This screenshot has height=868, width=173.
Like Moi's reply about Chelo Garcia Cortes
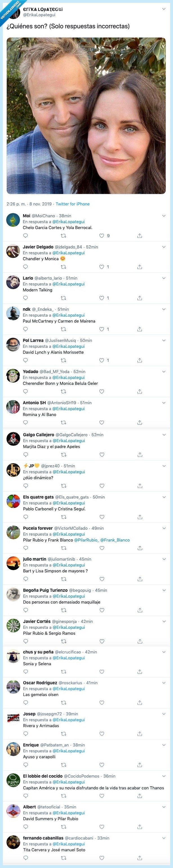(101, 236)
